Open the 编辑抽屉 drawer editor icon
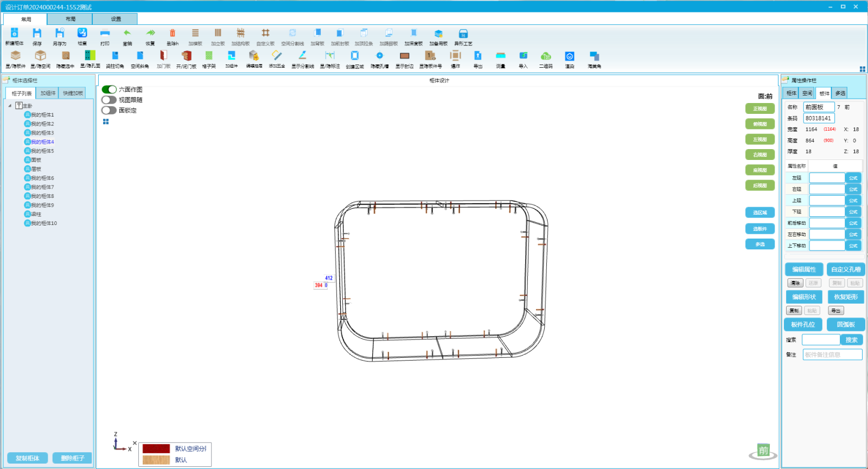868x469 pixels. [x=254, y=55]
